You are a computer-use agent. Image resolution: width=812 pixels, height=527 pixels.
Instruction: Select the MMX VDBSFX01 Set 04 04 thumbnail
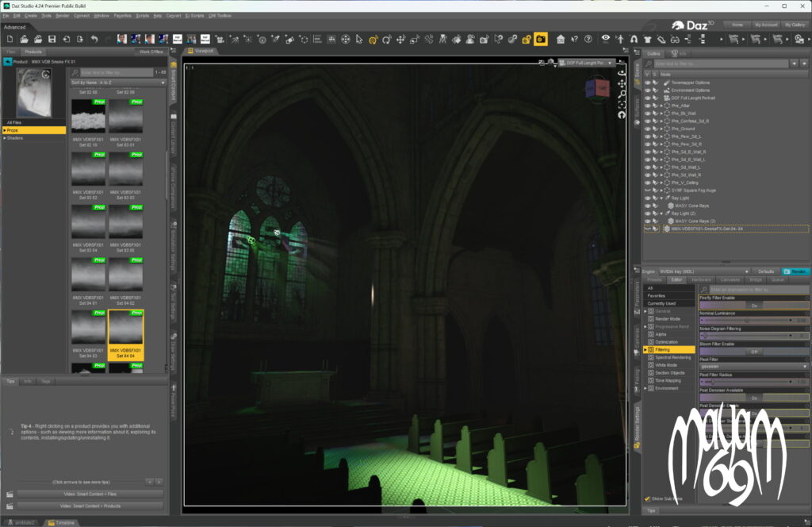pyautogui.click(x=126, y=335)
